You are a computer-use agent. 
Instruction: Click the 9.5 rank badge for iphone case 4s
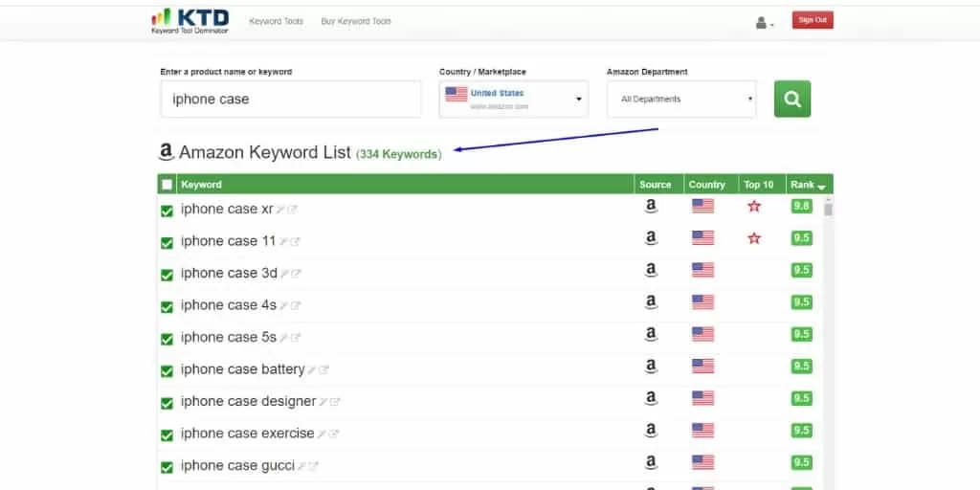(x=801, y=301)
